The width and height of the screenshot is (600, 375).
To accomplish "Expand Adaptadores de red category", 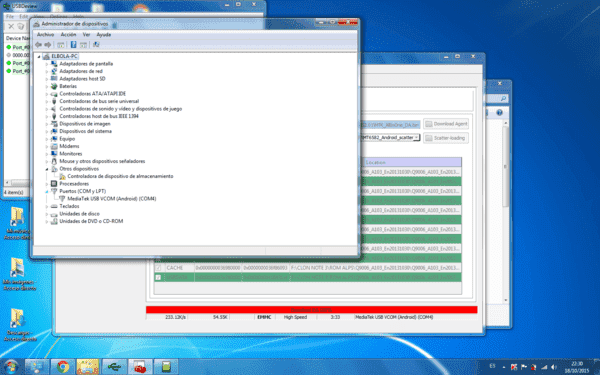I will coord(47,72).
